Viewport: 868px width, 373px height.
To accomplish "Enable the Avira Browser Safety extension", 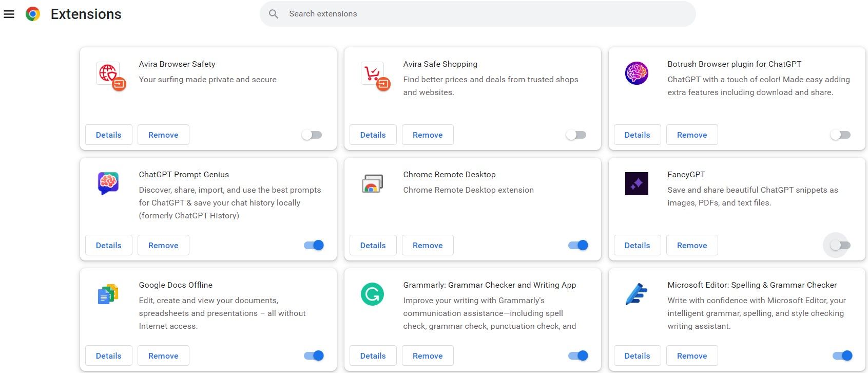I will (x=312, y=135).
